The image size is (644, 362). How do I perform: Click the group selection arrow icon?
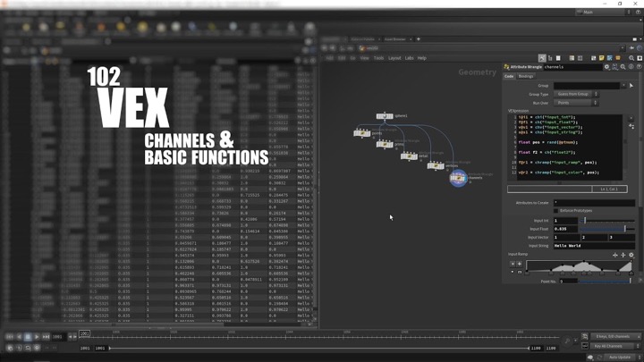(631, 86)
